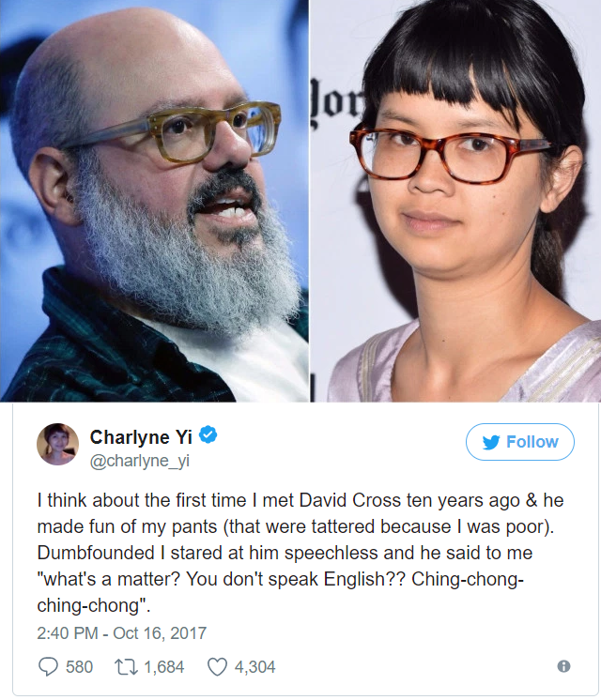Like the tweet with the heart icon
This screenshot has width=601, height=700.
point(218,667)
